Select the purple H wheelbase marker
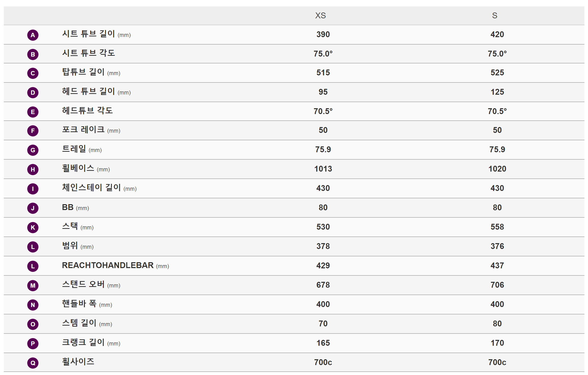The width and height of the screenshot is (588, 375). pos(33,170)
